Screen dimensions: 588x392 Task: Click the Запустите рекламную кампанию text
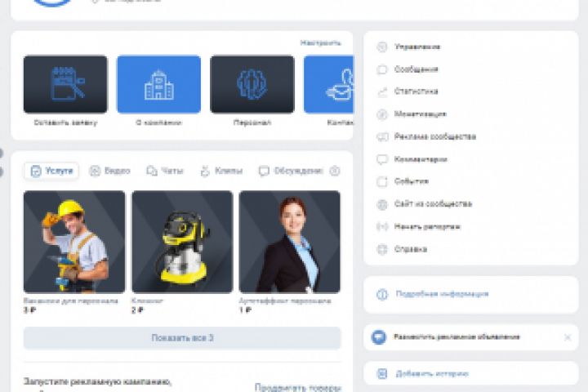[97, 382]
